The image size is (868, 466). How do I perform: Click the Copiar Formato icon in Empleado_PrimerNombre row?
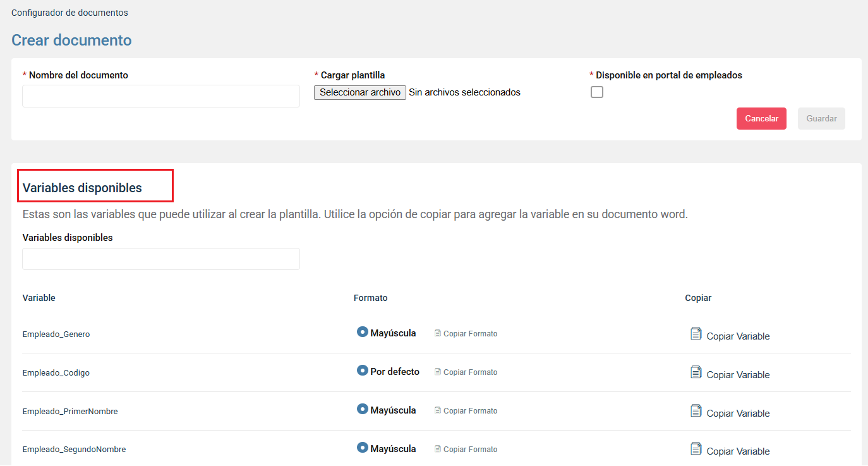(x=437, y=410)
